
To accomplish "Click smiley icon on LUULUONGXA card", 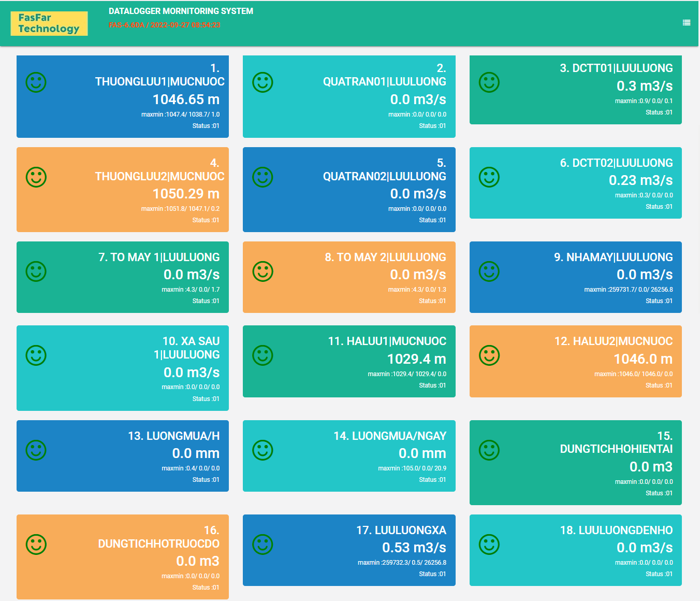I will (x=262, y=545).
